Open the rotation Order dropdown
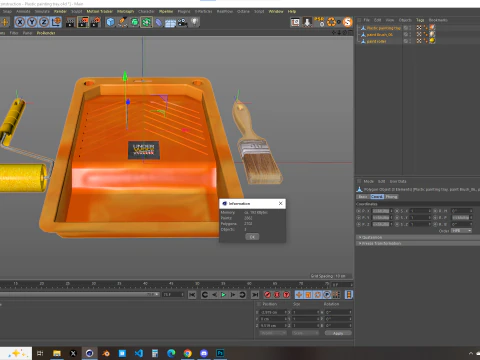The height and width of the screenshot is (360, 480). point(462,231)
